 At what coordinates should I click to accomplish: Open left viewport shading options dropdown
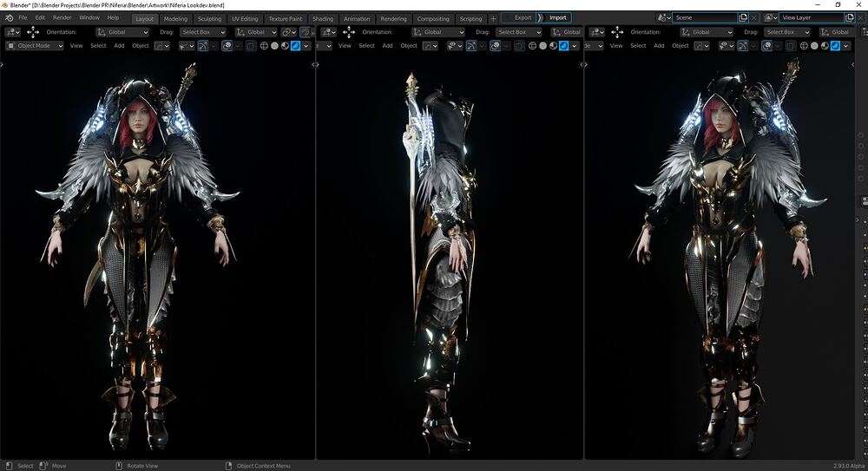pos(306,45)
